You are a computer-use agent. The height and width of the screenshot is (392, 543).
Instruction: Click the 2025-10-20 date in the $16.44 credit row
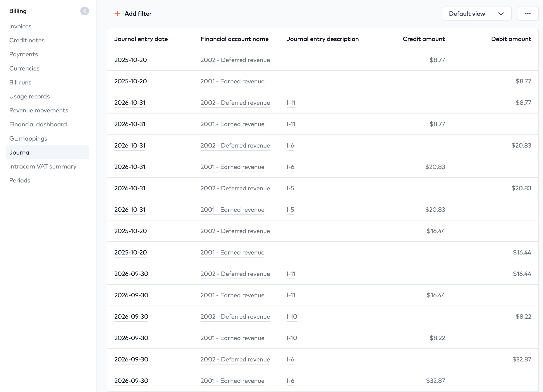pyautogui.click(x=131, y=231)
